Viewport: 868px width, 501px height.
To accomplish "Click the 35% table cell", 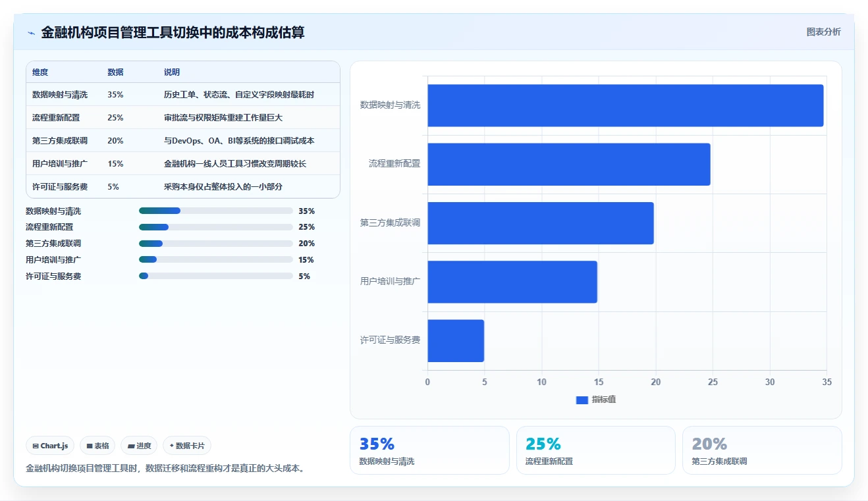I will tap(115, 95).
